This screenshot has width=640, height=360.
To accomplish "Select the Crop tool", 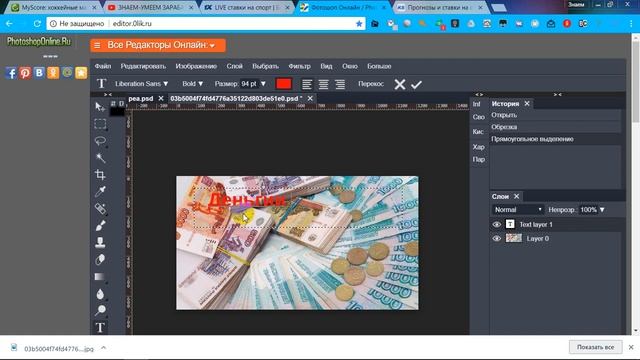I will click(100, 175).
